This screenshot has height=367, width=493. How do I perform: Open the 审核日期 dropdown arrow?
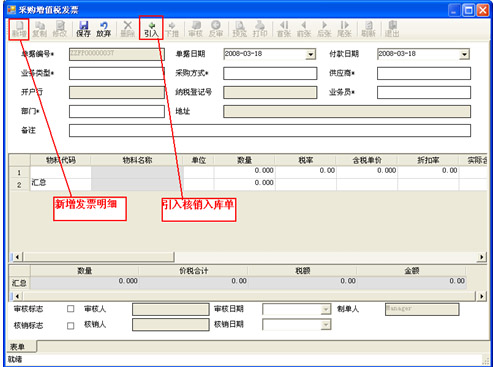point(326,310)
